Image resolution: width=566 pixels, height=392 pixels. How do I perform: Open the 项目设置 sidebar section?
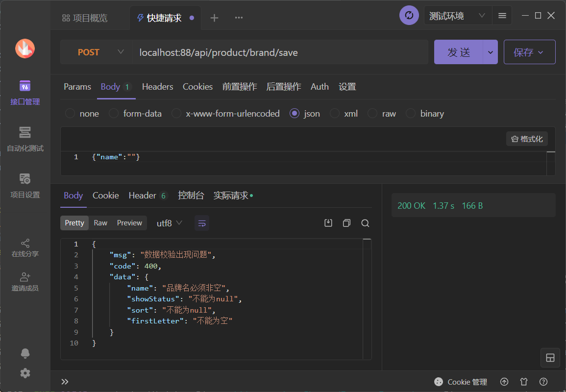point(25,186)
